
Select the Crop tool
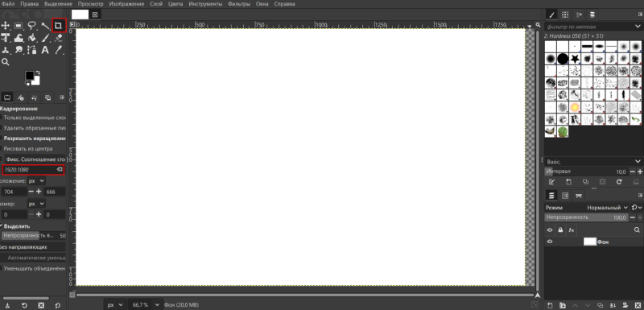(59, 26)
